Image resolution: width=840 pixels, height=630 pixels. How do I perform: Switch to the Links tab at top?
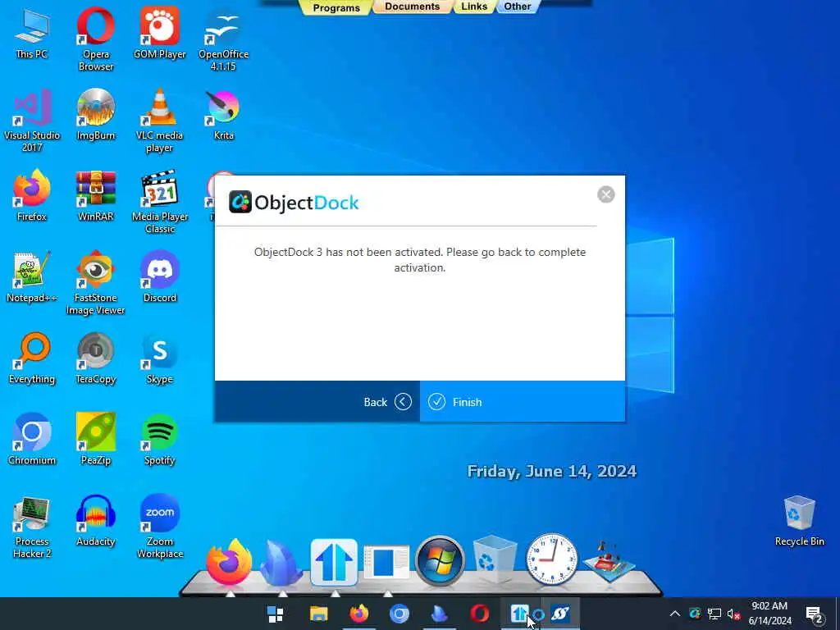click(x=474, y=7)
